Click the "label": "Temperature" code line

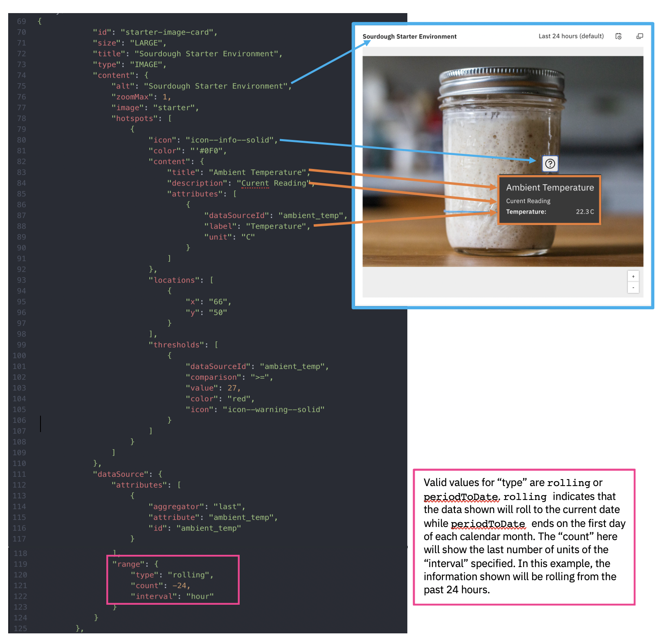pos(257,226)
